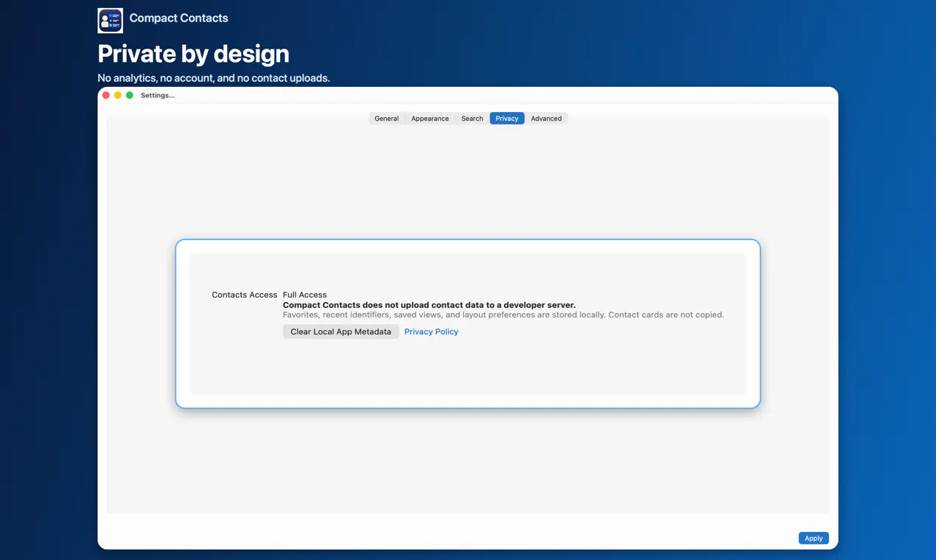Minimize the Settings window with yellow button
The width and height of the screenshot is (936, 560).
click(x=118, y=95)
